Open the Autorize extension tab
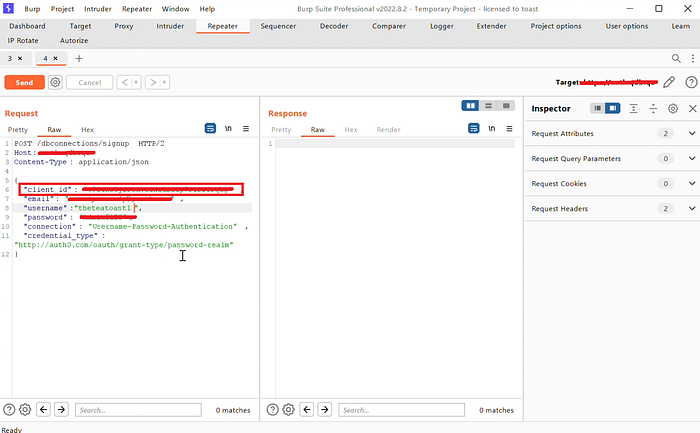This screenshot has width=700, height=433. pos(74,41)
